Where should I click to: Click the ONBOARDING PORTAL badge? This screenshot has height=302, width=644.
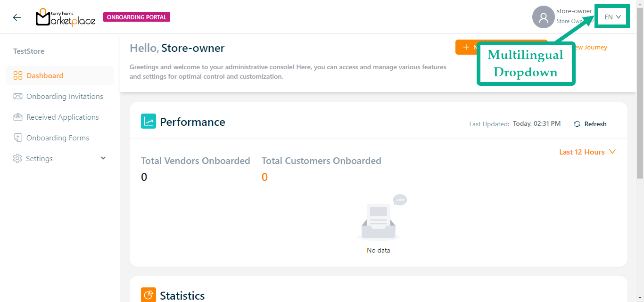click(137, 17)
